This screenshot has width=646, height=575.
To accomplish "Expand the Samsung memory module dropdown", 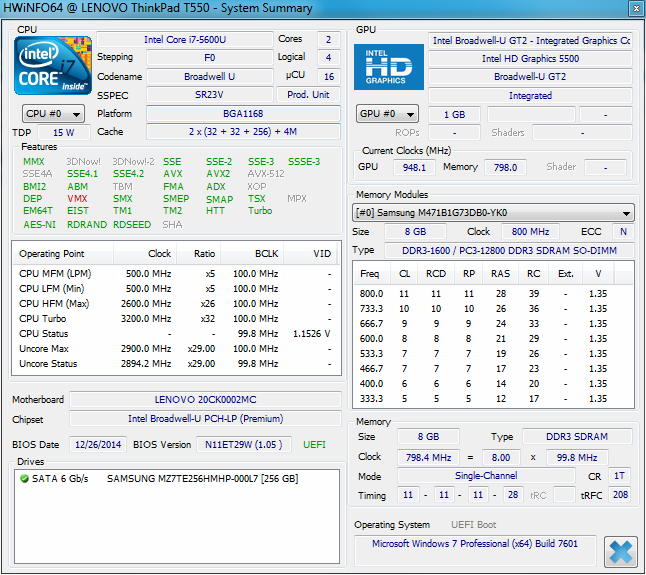I will pyautogui.click(x=494, y=213).
